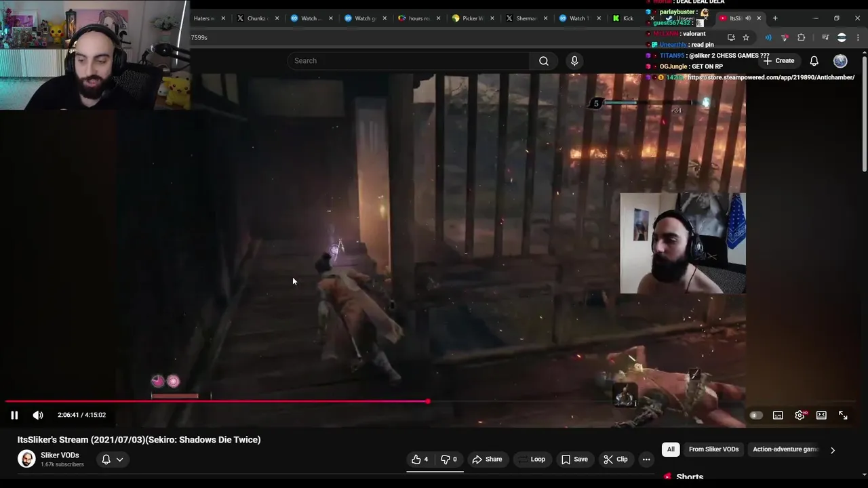
Task: Close the active ItsSli YouTube tab
Action: click(x=759, y=18)
